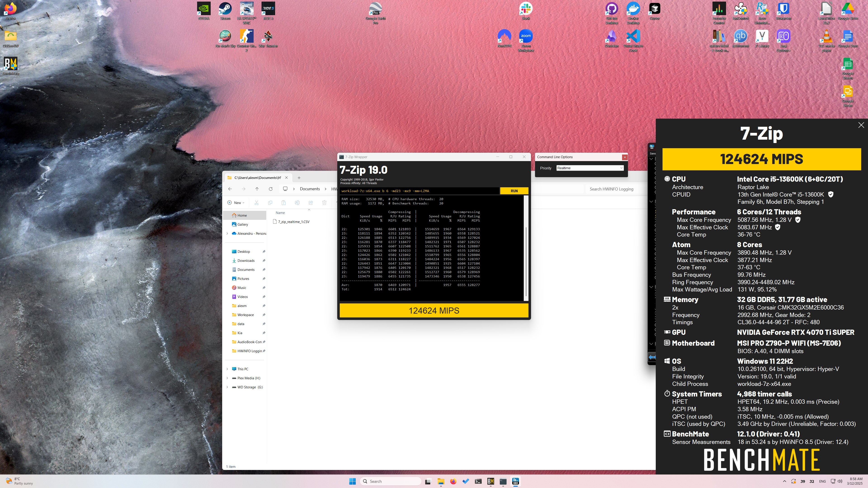Click the taskbar Search box

(391, 482)
